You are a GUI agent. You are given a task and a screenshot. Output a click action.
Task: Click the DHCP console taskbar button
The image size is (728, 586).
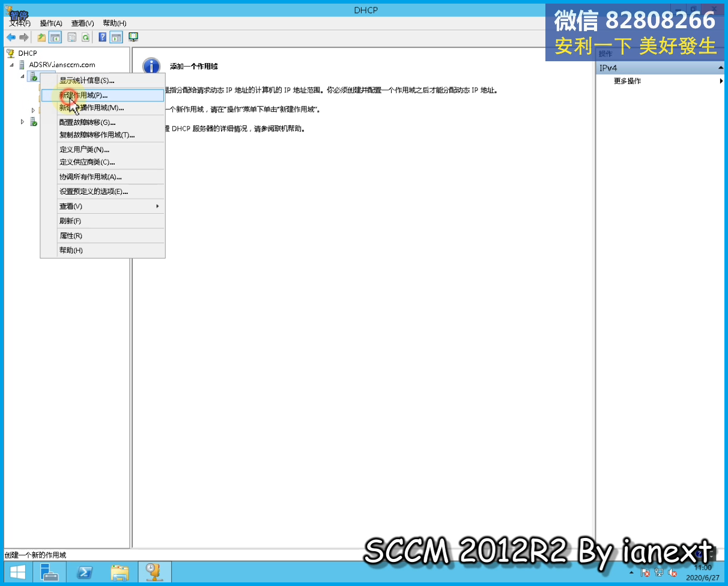click(x=154, y=572)
